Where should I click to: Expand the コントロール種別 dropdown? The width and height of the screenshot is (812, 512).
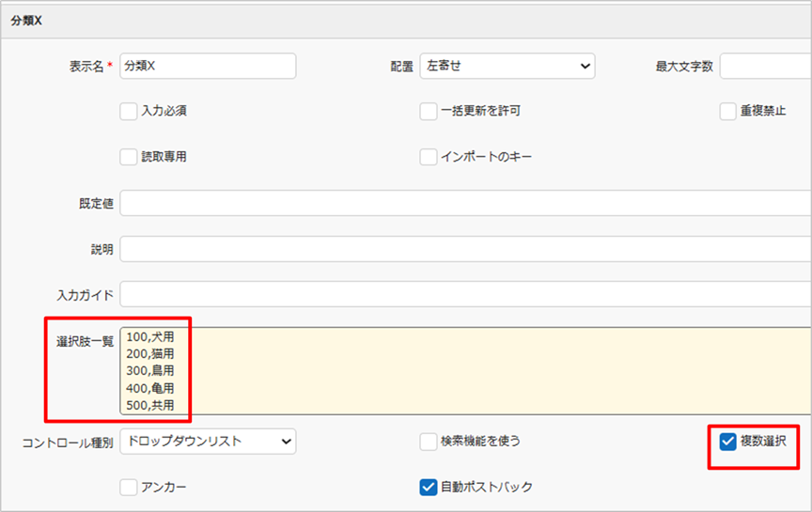[x=207, y=441]
